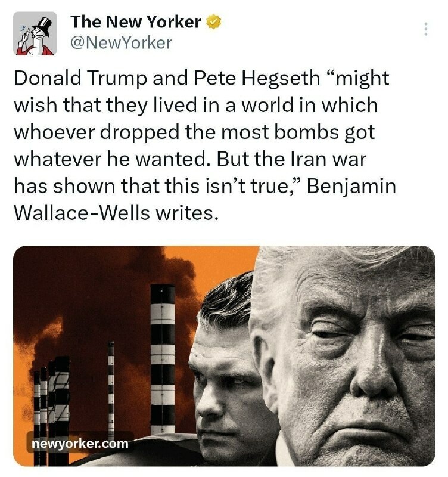Visit the @NewYorker handle
The width and height of the screenshot is (448, 477).
[121, 42]
